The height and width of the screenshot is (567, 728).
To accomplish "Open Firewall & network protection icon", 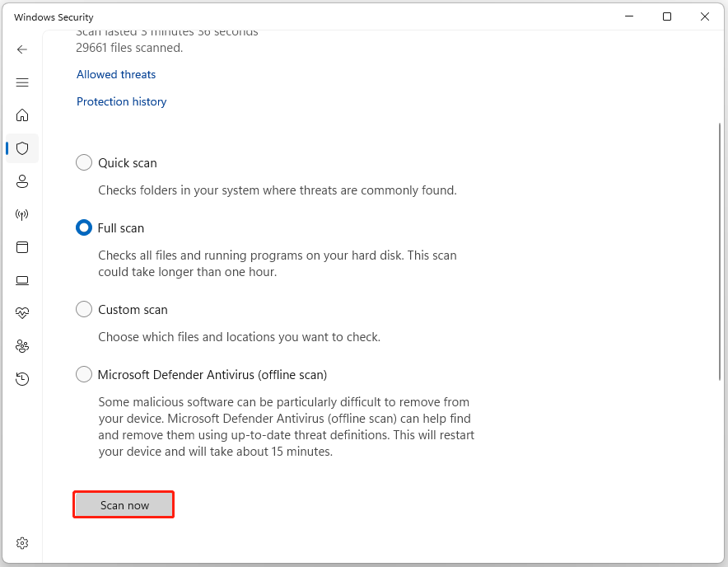I will (22, 214).
